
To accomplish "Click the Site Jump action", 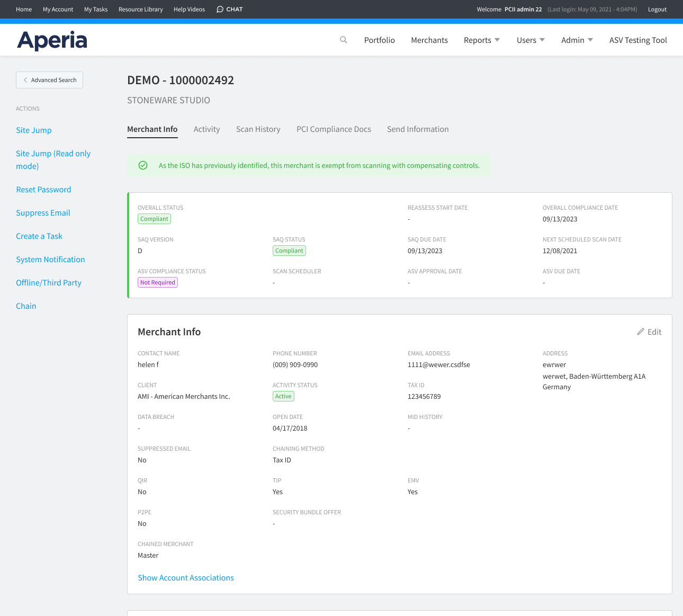I will click(x=34, y=130).
